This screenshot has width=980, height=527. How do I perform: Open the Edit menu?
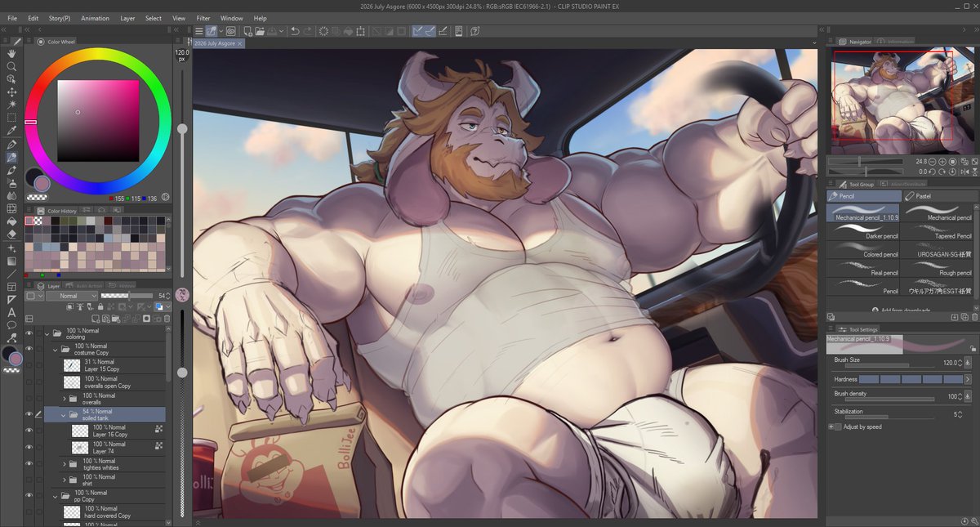pyautogui.click(x=33, y=18)
